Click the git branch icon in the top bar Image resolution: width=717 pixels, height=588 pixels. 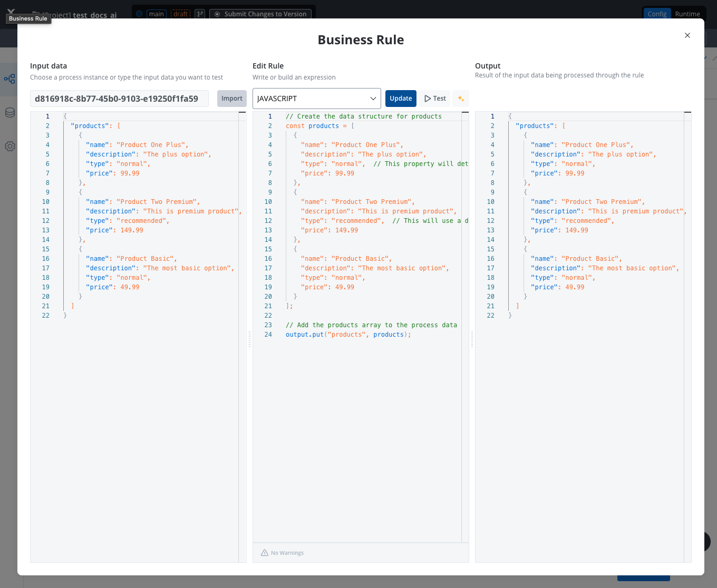tap(200, 14)
